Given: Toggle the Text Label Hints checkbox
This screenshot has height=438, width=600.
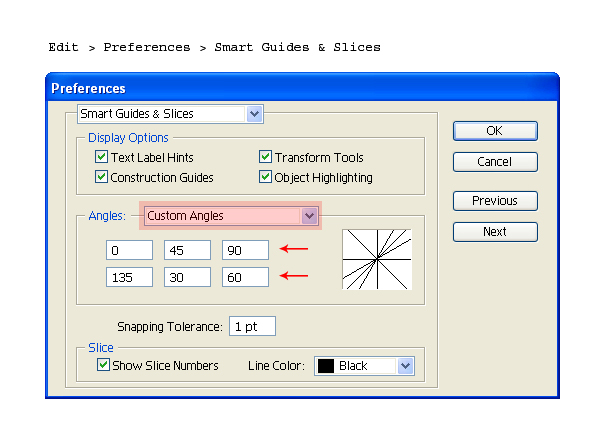Looking at the screenshot, I should [101, 157].
